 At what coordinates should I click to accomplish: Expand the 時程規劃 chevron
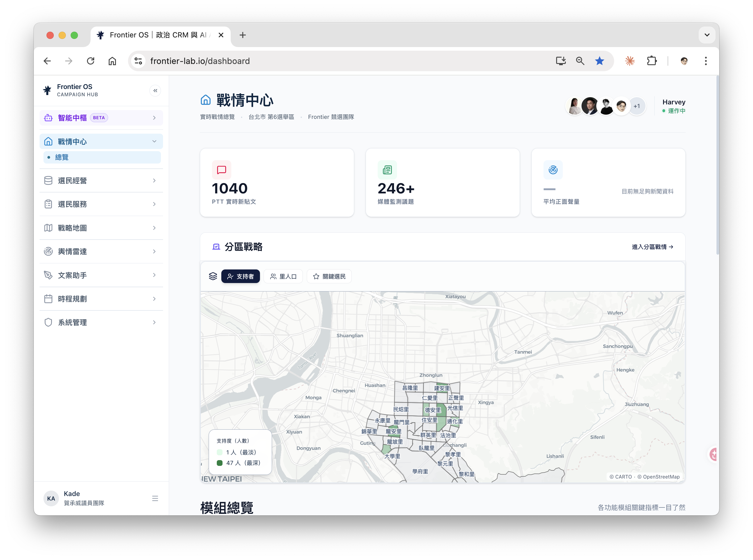[x=154, y=299]
